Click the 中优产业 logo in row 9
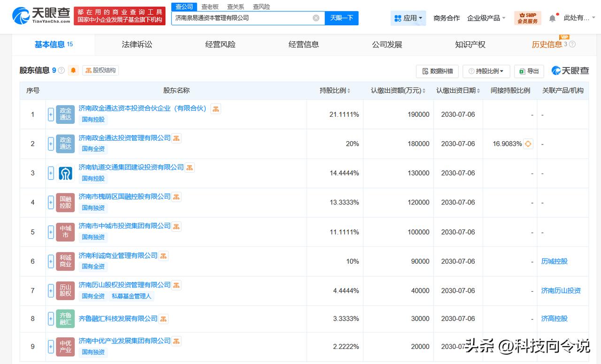 tap(65, 347)
